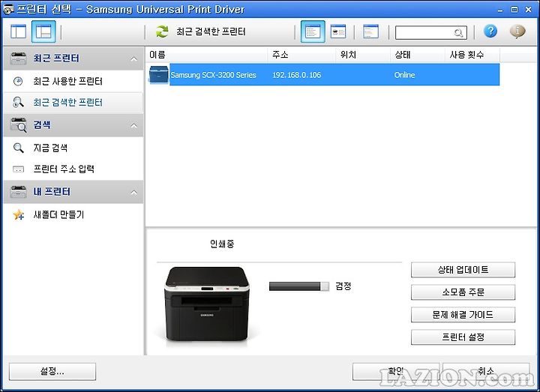Open the 문제 해결 가이드 button
Viewport: 540px width, 392px height.
pyautogui.click(x=463, y=315)
